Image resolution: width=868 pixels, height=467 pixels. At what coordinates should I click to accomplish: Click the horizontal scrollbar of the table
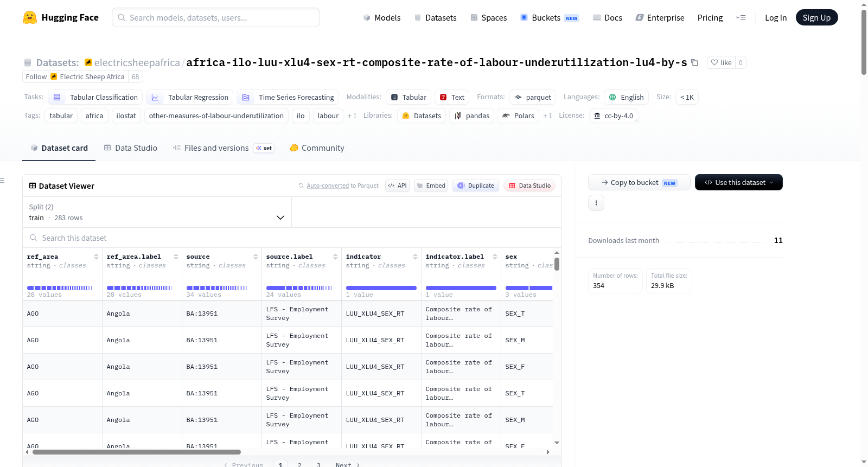[137, 452]
